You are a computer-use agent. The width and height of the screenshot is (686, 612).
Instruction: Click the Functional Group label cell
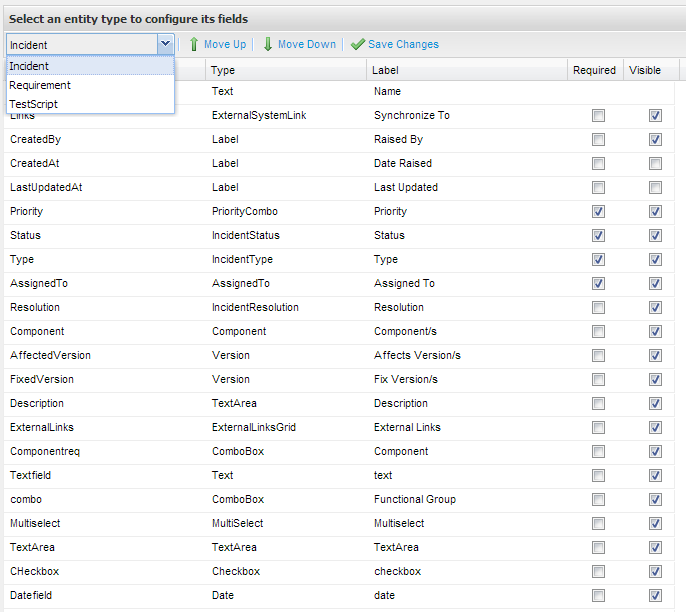(414, 500)
